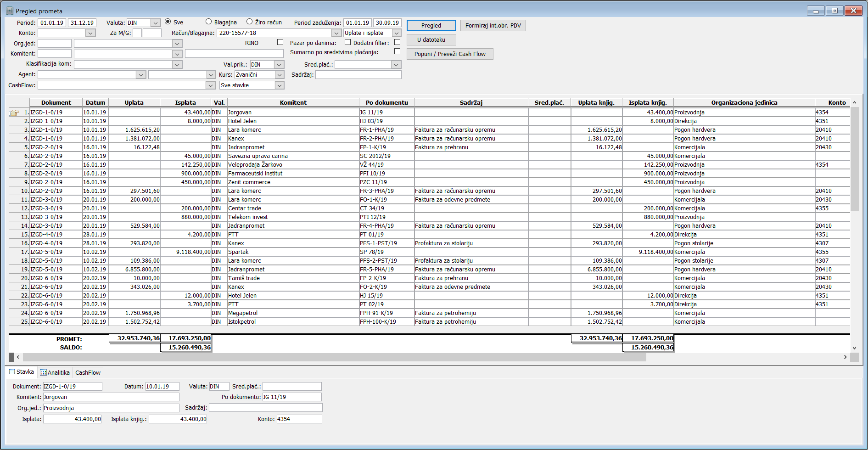Select the Žiro račun radio button
Viewport: 868px width, 450px height.
click(x=249, y=22)
